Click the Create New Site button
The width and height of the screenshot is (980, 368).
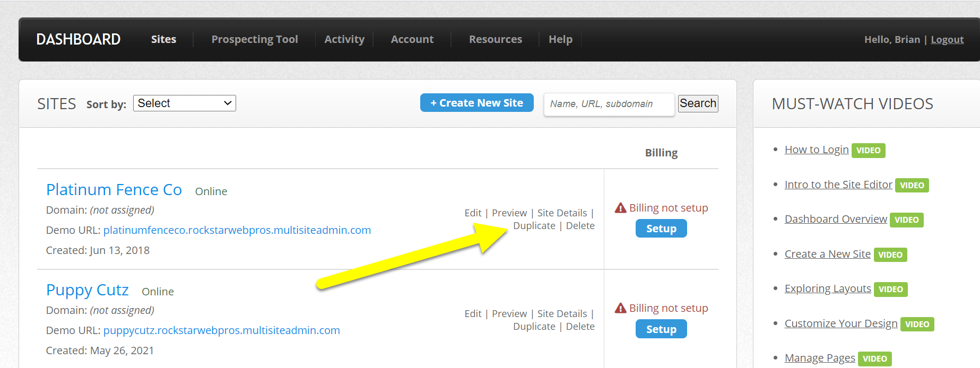pyautogui.click(x=476, y=102)
